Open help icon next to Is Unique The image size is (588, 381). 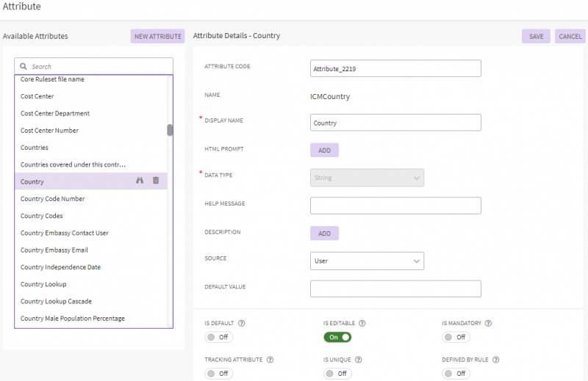tap(358, 360)
